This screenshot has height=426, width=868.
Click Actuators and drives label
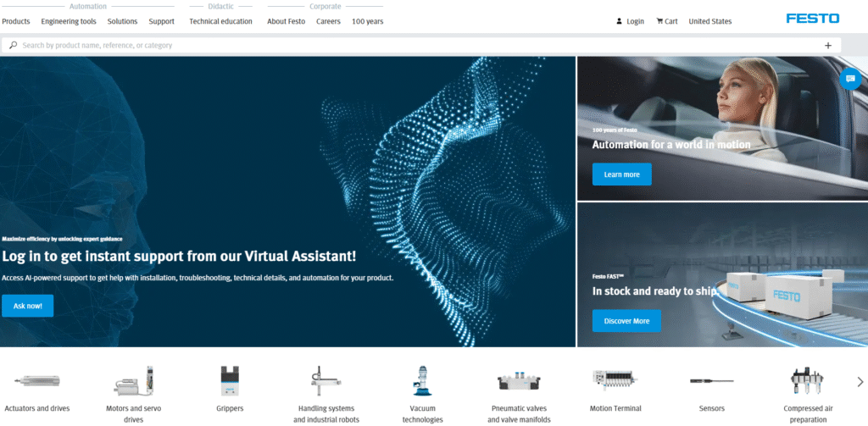click(x=37, y=409)
